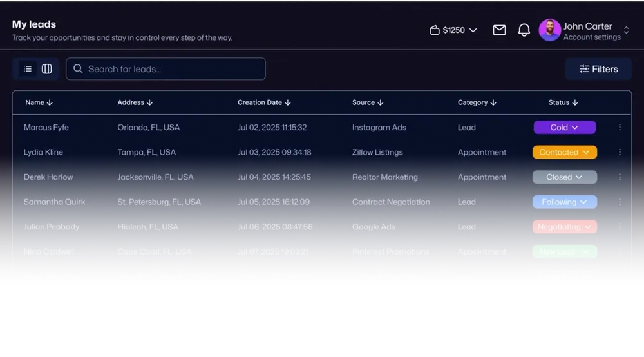Image resolution: width=644 pixels, height=357 pixels.
Task: Change Derek Harlow's Closed status
Action: [x=565, y=177]
